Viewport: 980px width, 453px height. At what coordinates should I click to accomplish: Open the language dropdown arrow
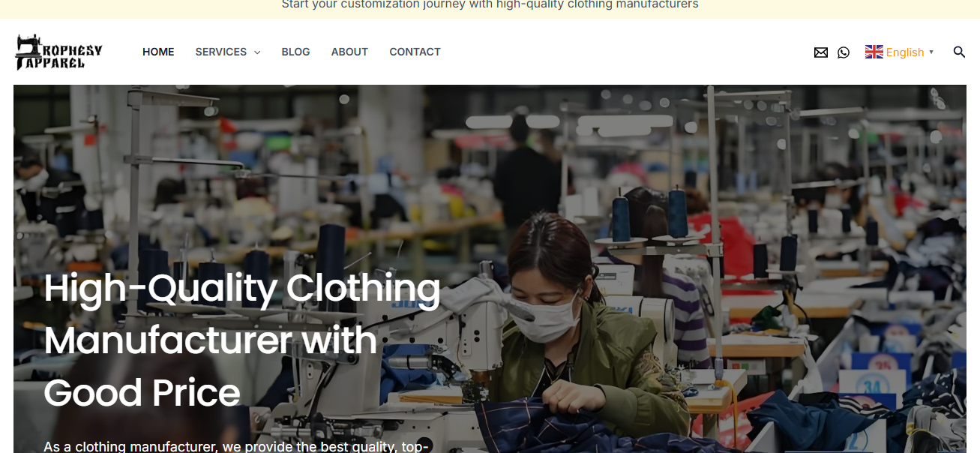tap(931, 52)
